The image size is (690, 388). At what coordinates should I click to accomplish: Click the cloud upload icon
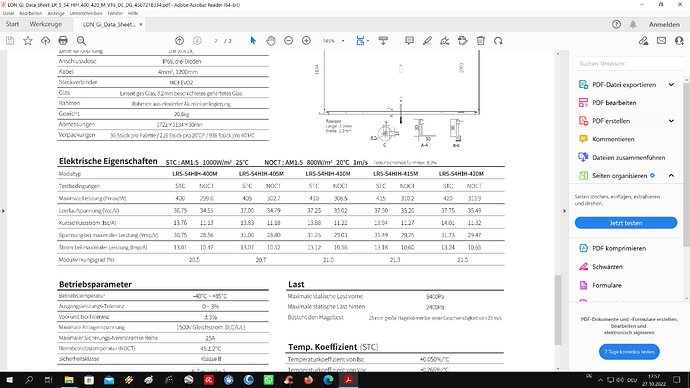(x=45, y=41)
